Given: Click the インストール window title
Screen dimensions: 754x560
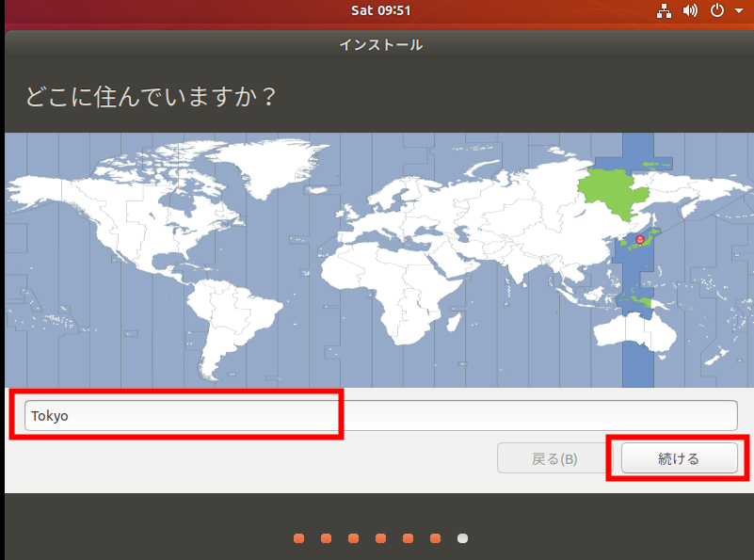Looking at the screenshot, I should tap(380, 44).
